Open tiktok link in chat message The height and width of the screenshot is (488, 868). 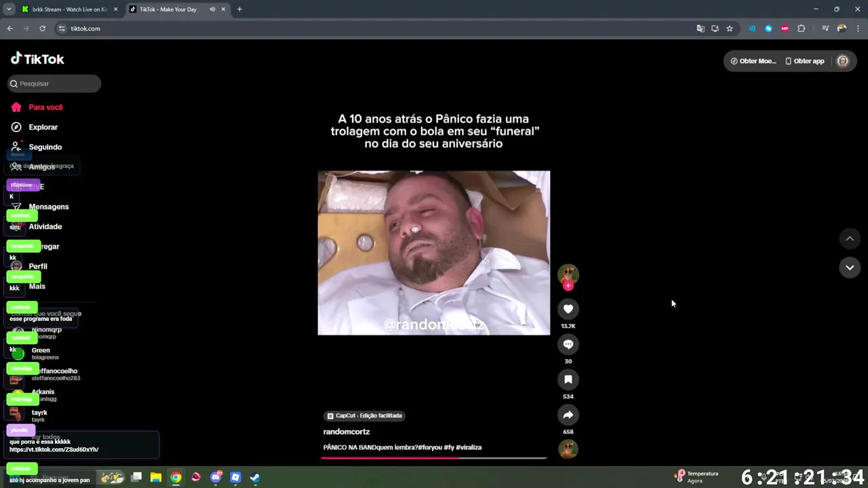pyautogui.click(x=54, y=449)
